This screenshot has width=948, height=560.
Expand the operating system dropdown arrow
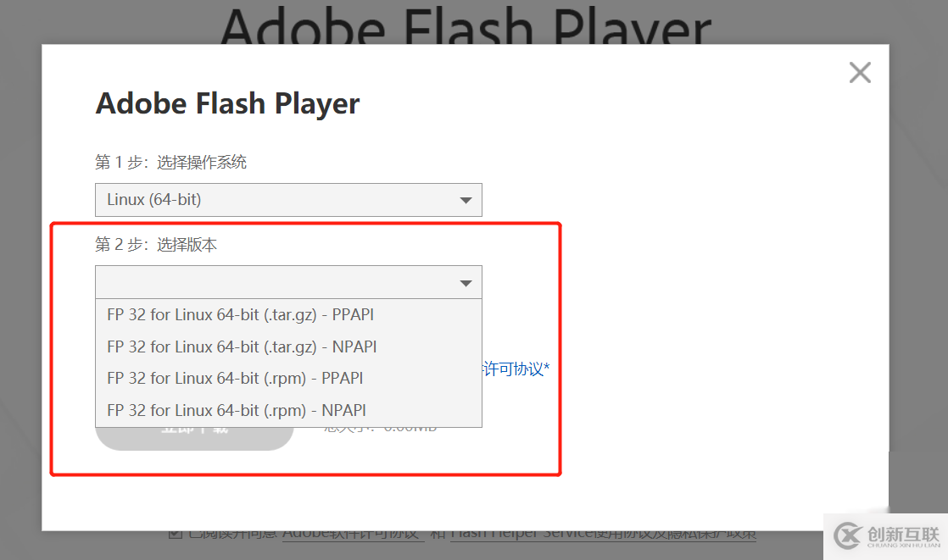(466, 200)
